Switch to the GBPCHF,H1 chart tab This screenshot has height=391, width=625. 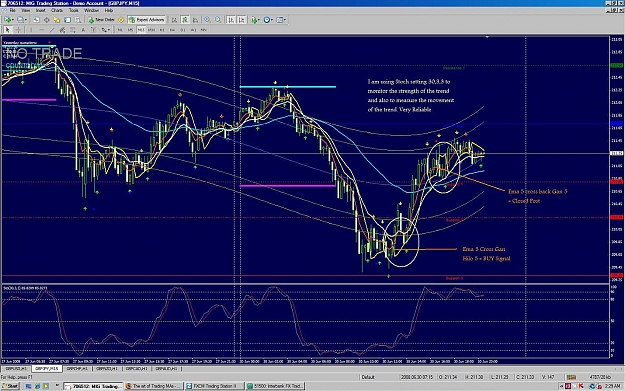(x=77, y=369)
